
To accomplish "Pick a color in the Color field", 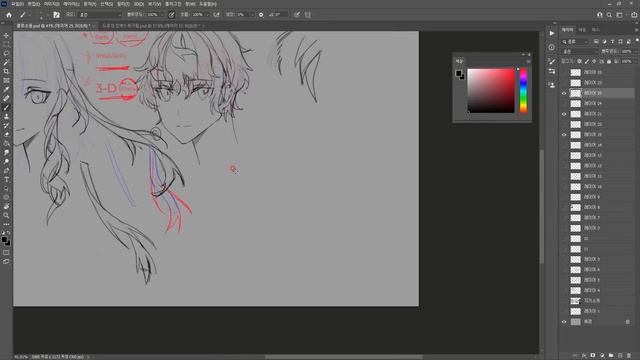I will [491, 91].
